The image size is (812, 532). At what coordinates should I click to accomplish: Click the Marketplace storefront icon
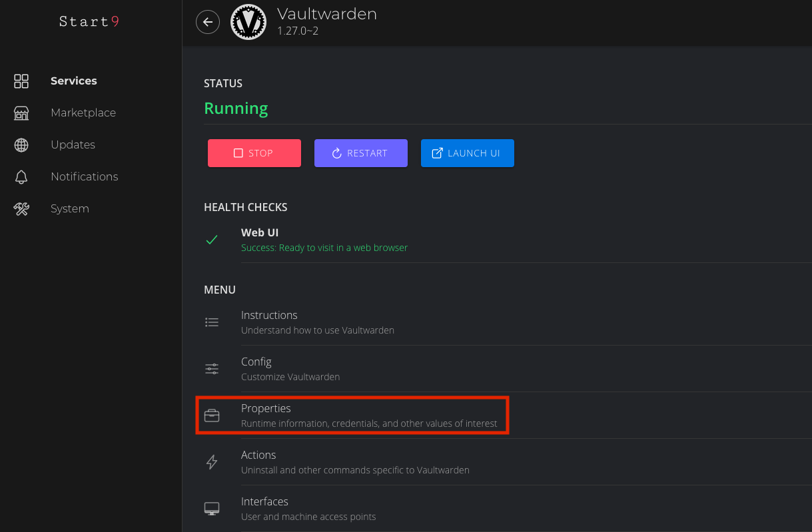pos(21,113)
